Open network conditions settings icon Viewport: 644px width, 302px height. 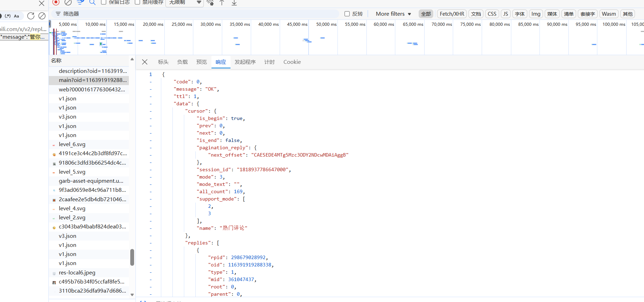pos(210,2)
